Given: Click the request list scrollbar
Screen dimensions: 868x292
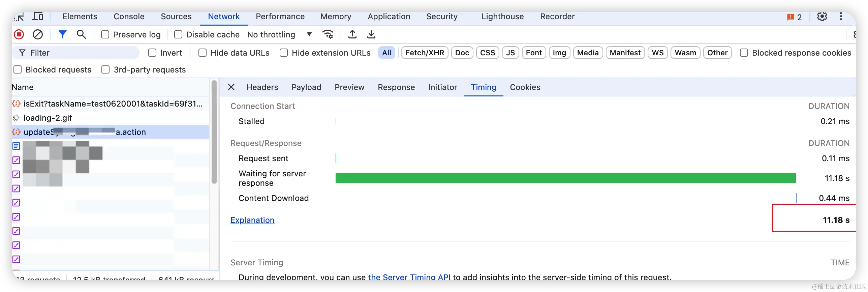Looking at the screenshot, I should pyautogui.click(x=214, y=132).
